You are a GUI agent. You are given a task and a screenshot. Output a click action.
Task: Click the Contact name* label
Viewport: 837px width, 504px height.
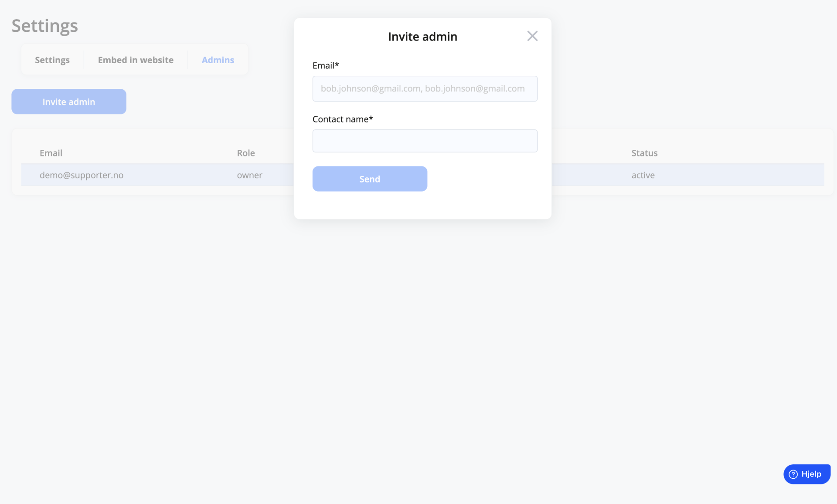tap(343, 119)
